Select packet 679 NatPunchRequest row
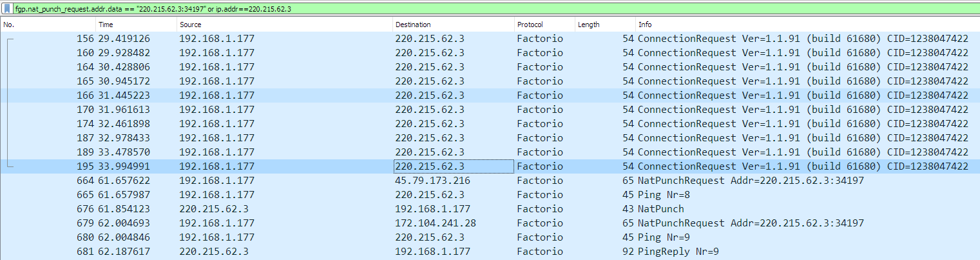 pos(490,223)
